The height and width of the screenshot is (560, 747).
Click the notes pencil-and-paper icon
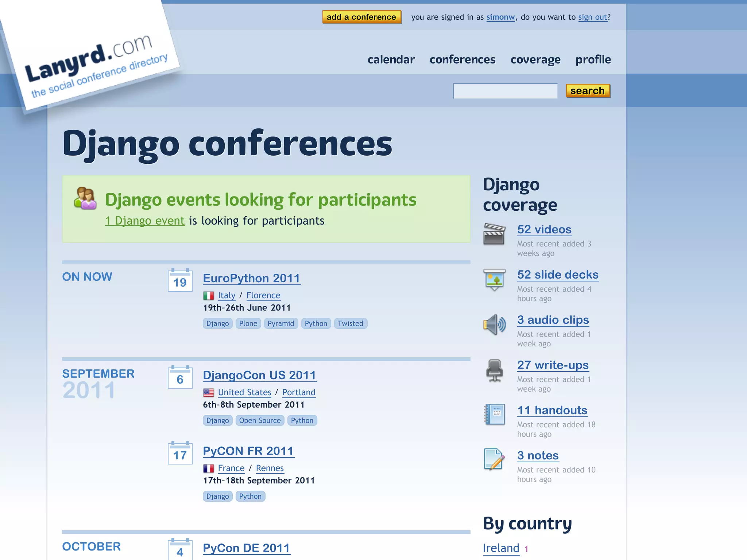pos(494,459)
